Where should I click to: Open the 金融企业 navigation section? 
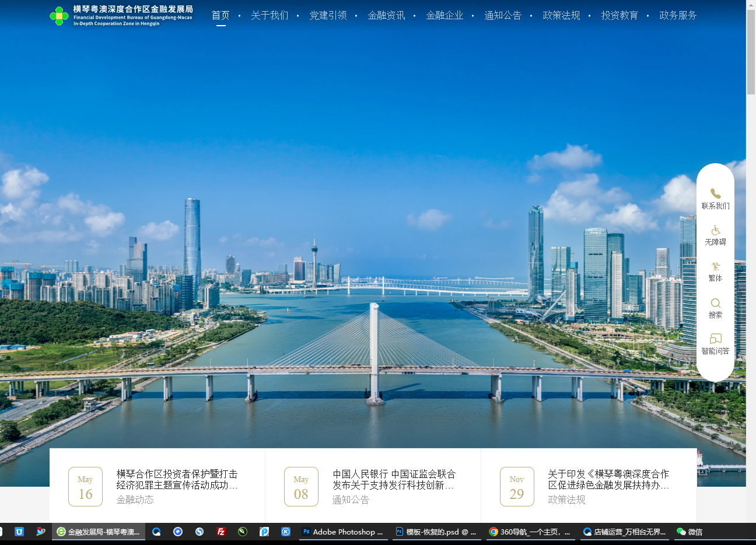pyautogui.click(x=445, y=16)
